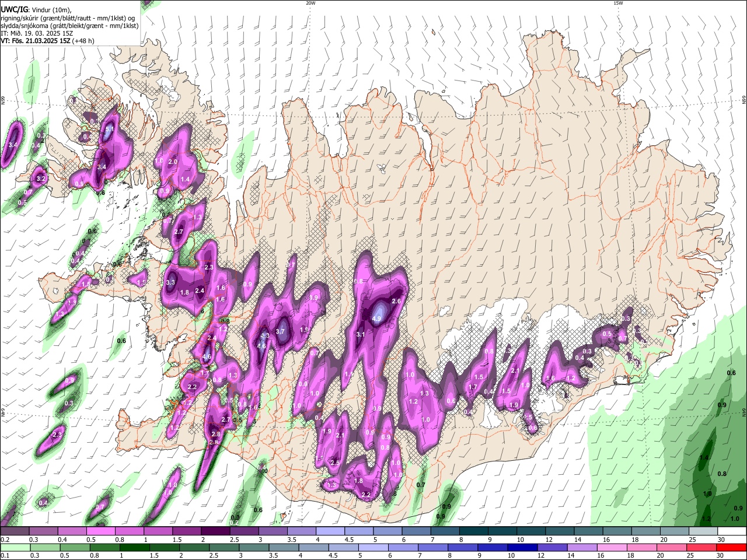
Task: Click the 2.6 value beside the 4.9 peak
Action: coord(396,301)
